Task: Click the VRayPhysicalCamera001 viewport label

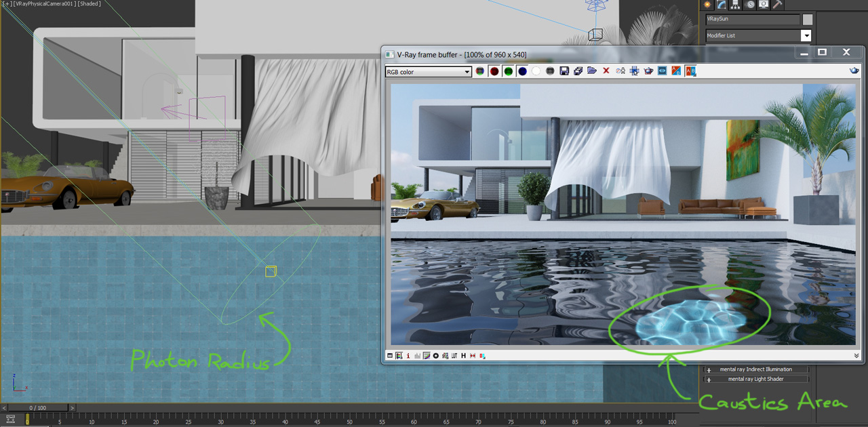Action: tap(44, 4)
